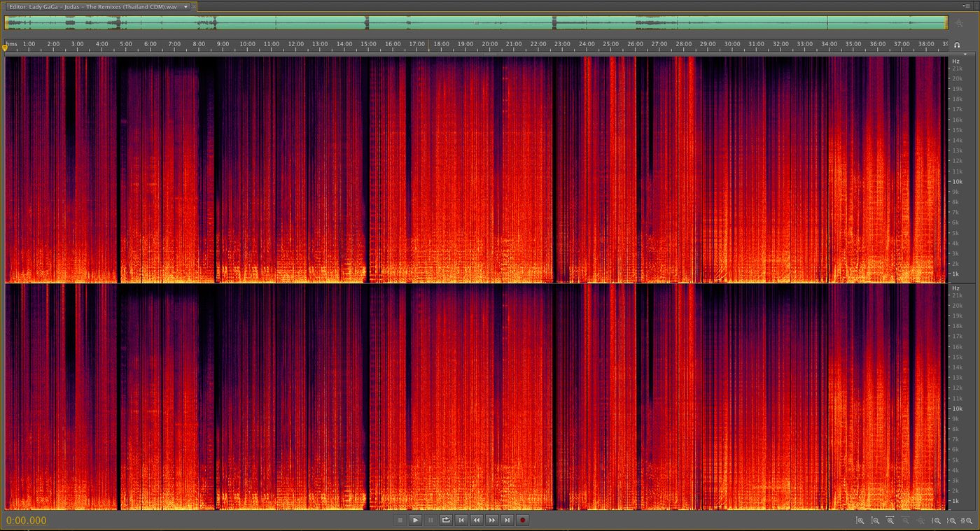Viewport: 980px width, 531px height.
Task: Click the bottom channel spectrogram display
Action: coord(476,397)
